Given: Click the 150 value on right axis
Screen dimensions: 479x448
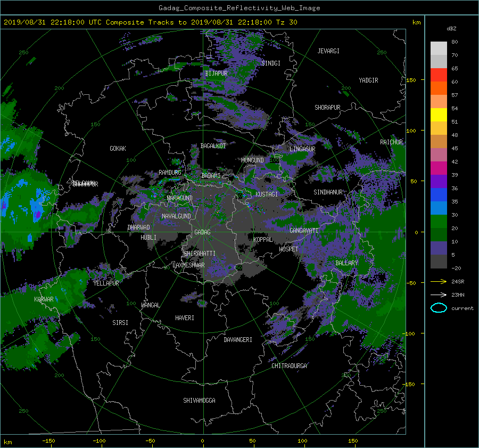Looking at the screenshot, I should pos(411,80).
